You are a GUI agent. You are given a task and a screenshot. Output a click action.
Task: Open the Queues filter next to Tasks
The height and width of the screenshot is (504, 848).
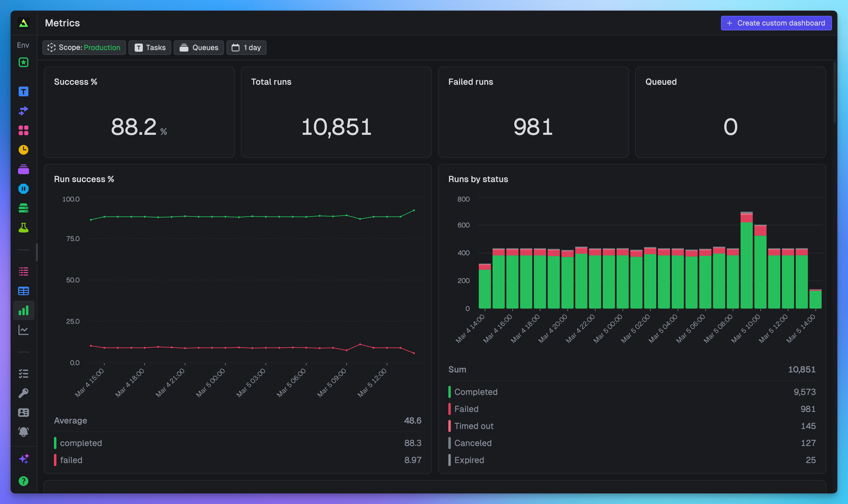tap(199, 48)
